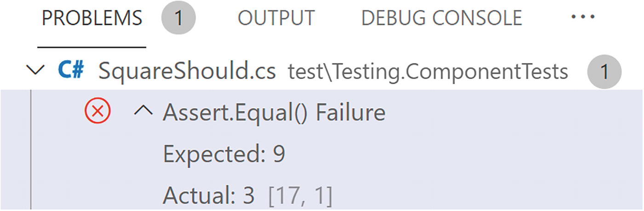Select the SquareShould.cs file entry
644x211 pixels.
[x=187, y=72]
